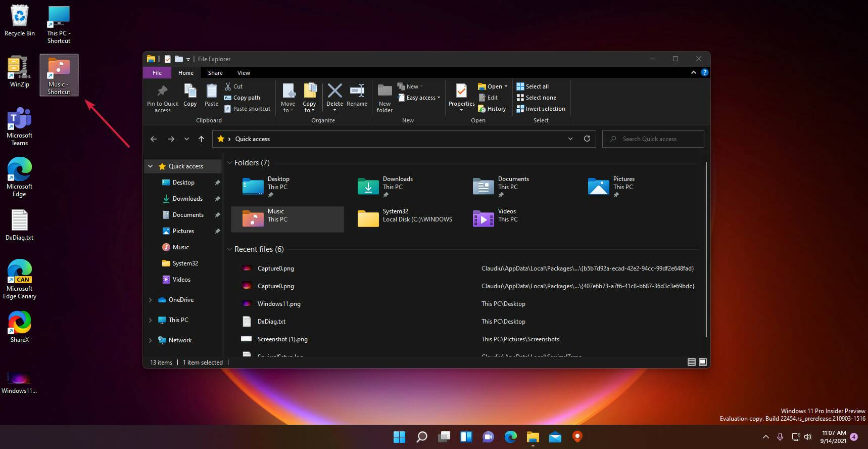868x449 pixels.
Task: Click Paste shortcut in ribbon
Action: click(247, 109)
